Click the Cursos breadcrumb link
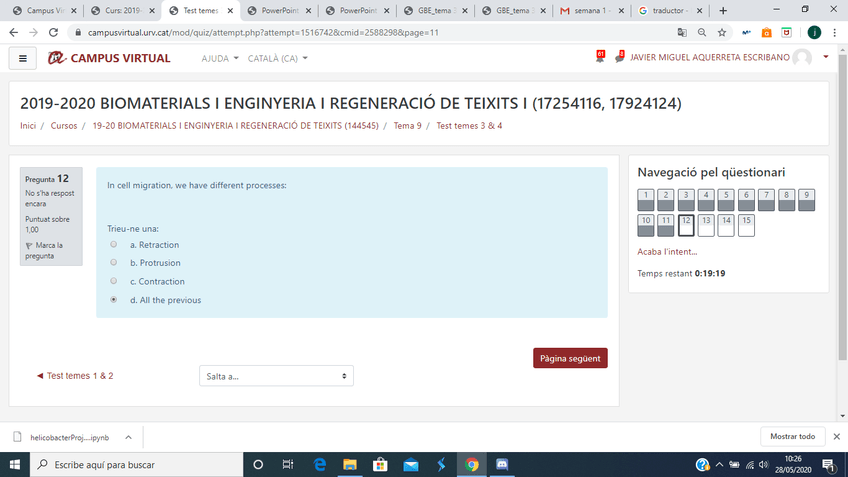The image size is (848, 477). click(64, 126)
